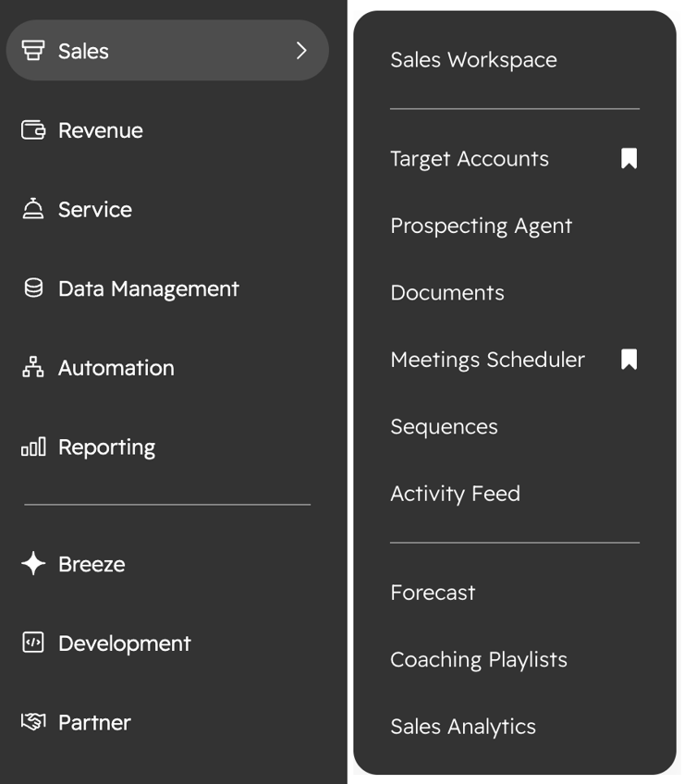
Task: Click the Reporting bar chart icon
Action: (33, 447)
